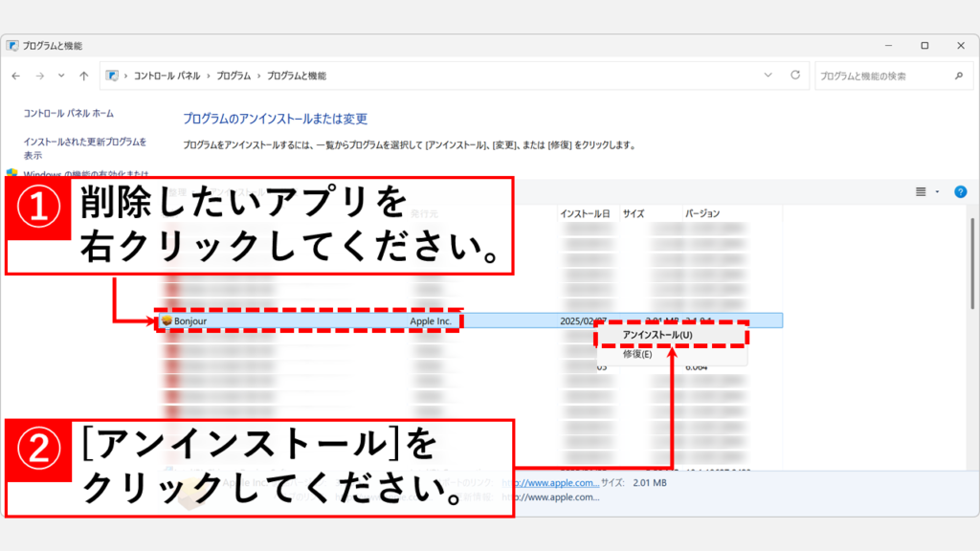This screenshot has height=551, width=980.
Task: Click the Control Panel icon in address bar
Action: (113, 76)
